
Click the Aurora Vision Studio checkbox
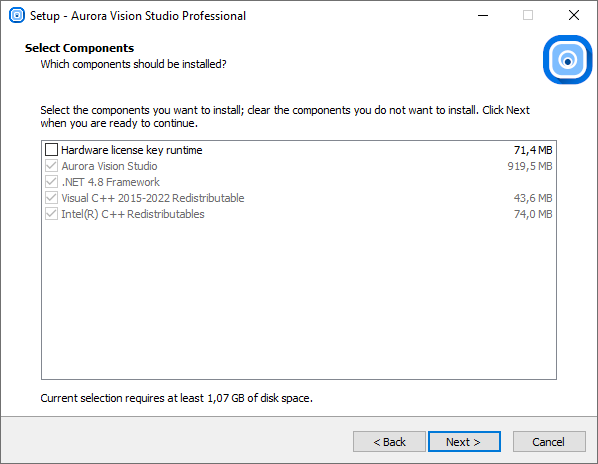[51, 166]
